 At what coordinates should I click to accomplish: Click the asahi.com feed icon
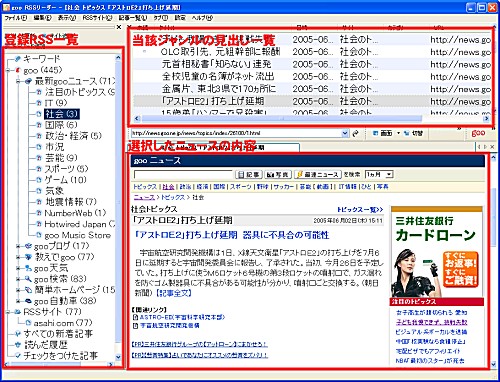29,323
